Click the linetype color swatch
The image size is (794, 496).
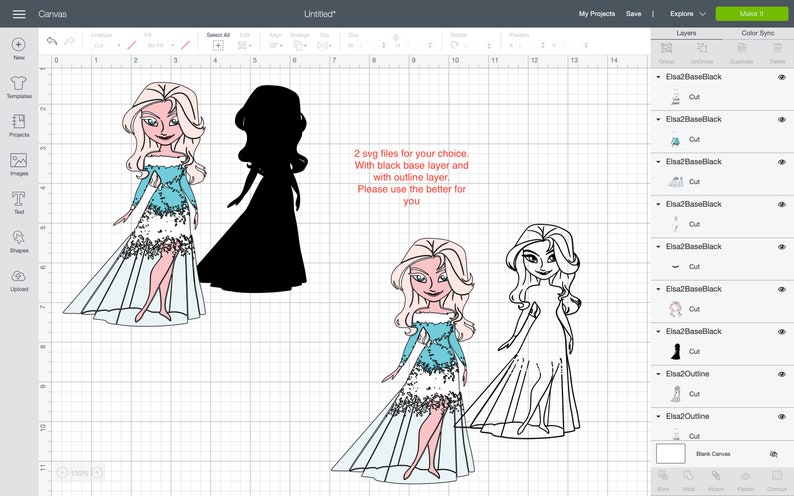(x=132, y=46)
